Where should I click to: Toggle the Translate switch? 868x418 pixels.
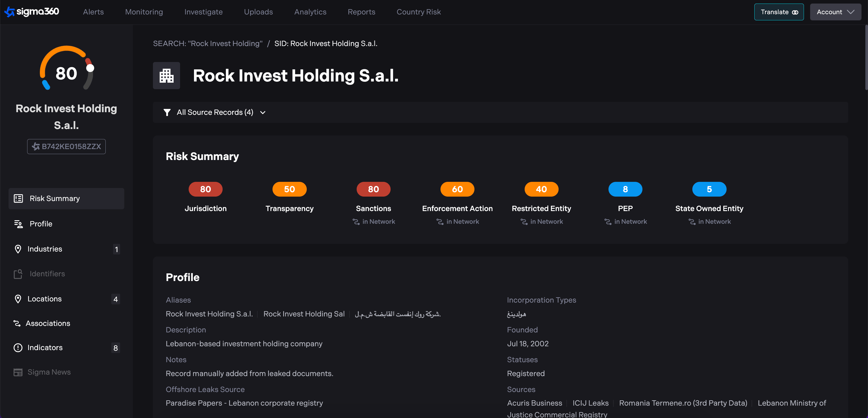[x=795, y=12]
